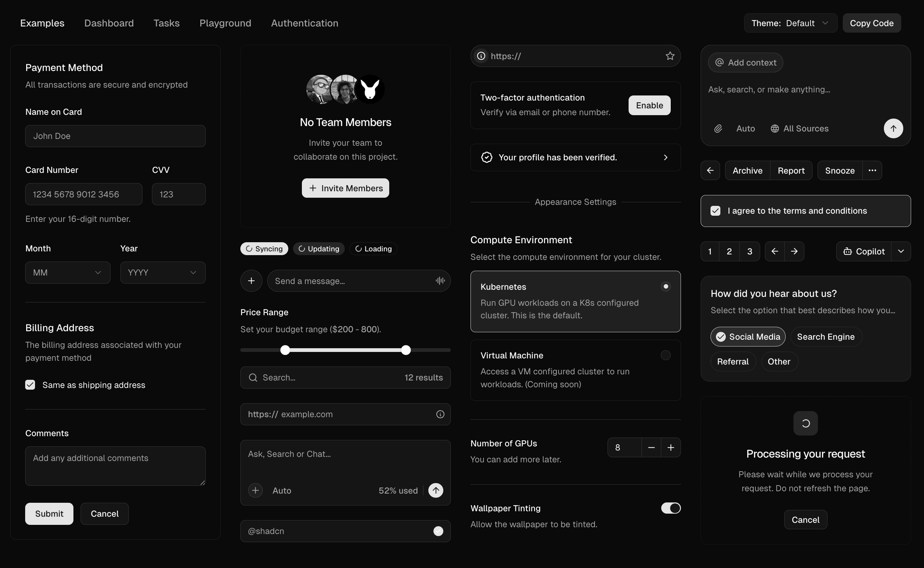Expand the Copilot dropdown chevron
Viewport: 924px width, 568px height.
[901, 251]
